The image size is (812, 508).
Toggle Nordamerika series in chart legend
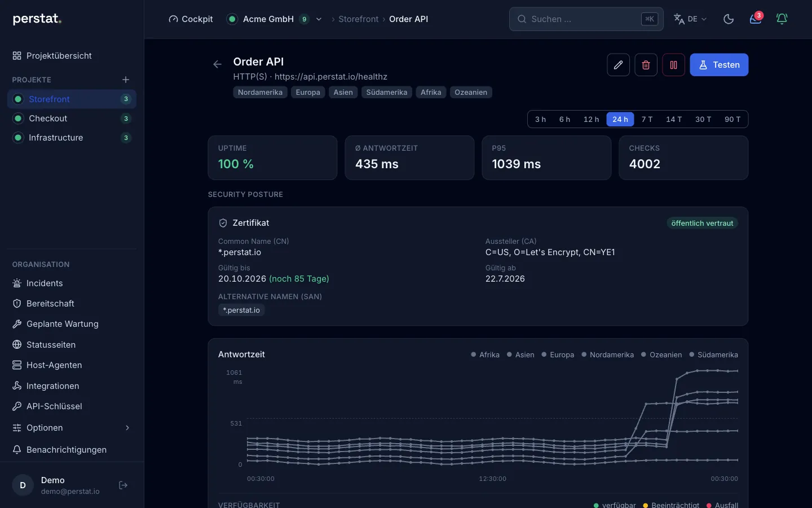608,355
